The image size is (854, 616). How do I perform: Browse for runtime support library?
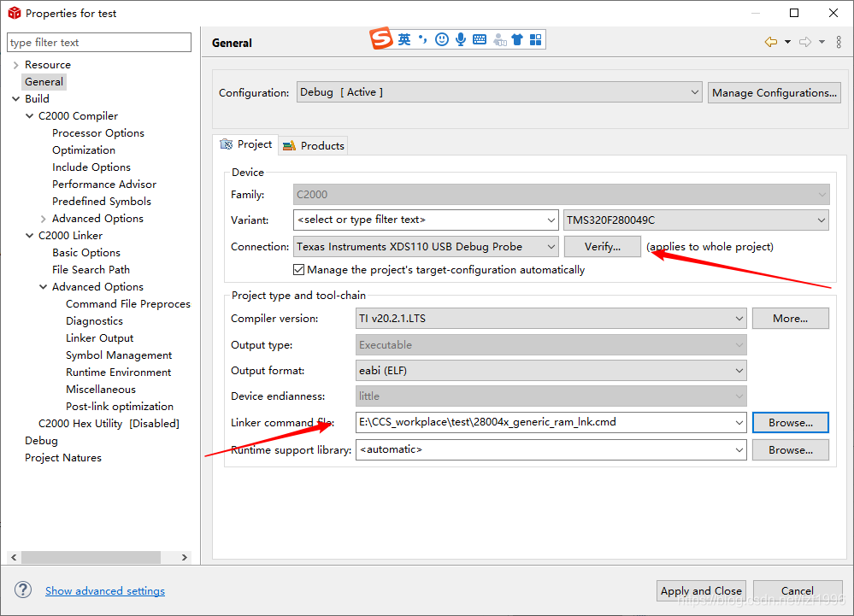[790, 450]
